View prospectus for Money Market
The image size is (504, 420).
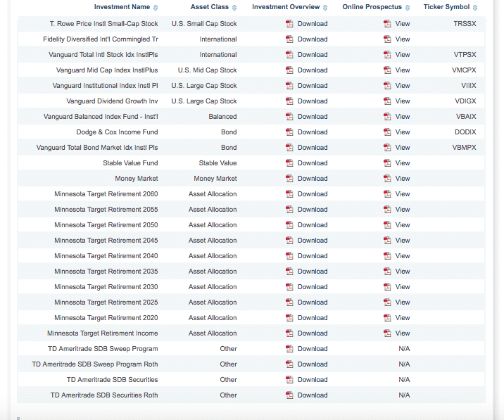tap(403, 179)
